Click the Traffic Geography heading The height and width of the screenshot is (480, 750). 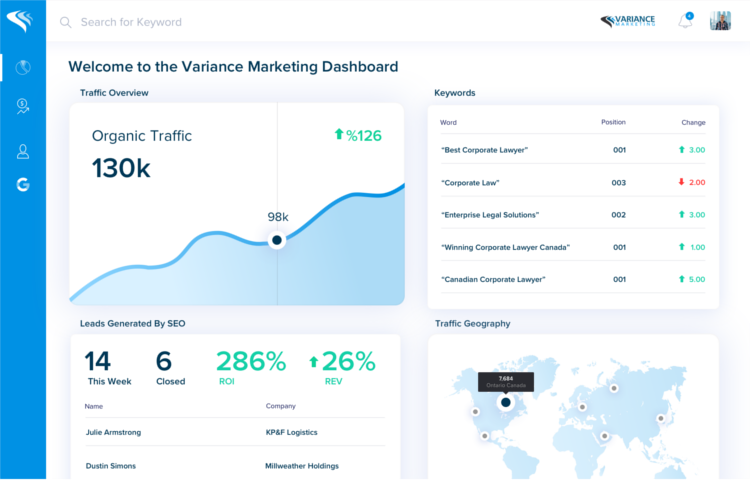(x=473, y=324)
